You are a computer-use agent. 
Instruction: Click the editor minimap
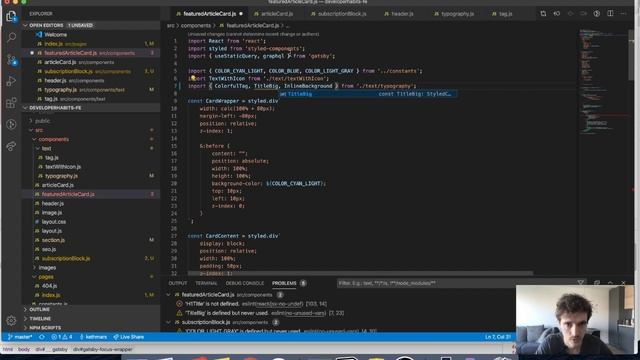[603, 82]
